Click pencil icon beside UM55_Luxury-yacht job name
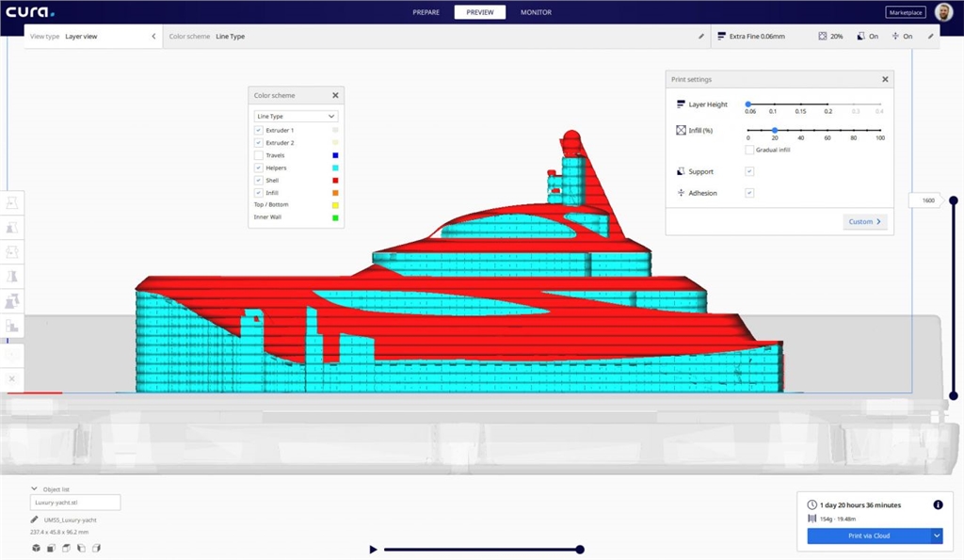Image resolution: width=964 pixels, height=560 pixels. click(x=35, y=520)
